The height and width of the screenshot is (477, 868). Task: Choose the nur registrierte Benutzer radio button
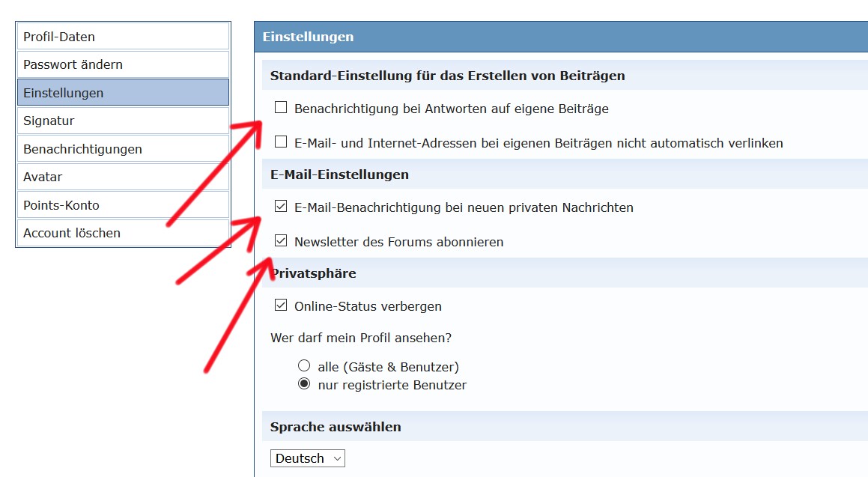304,384
